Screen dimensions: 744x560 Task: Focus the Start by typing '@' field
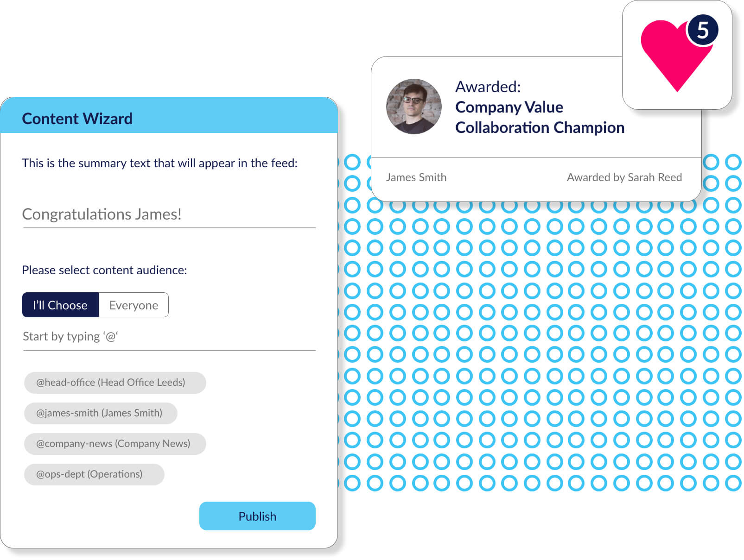point(169,337)
